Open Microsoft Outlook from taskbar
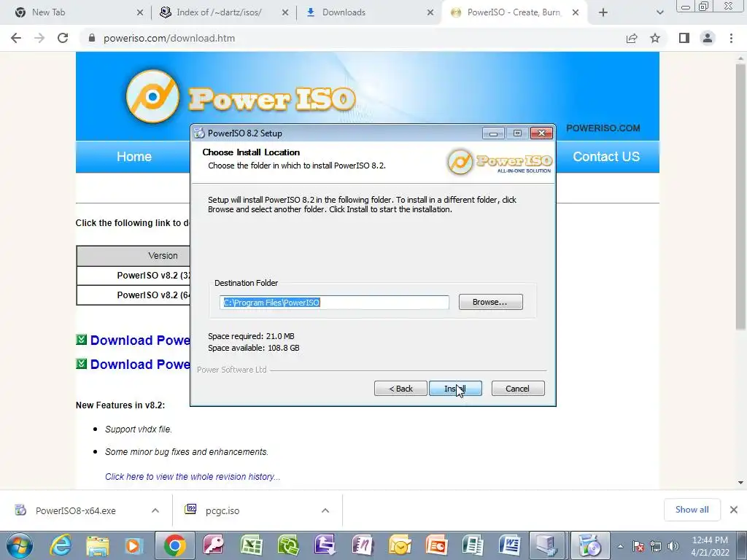This screenshot has width=747, height=560. tap(399, 545)
